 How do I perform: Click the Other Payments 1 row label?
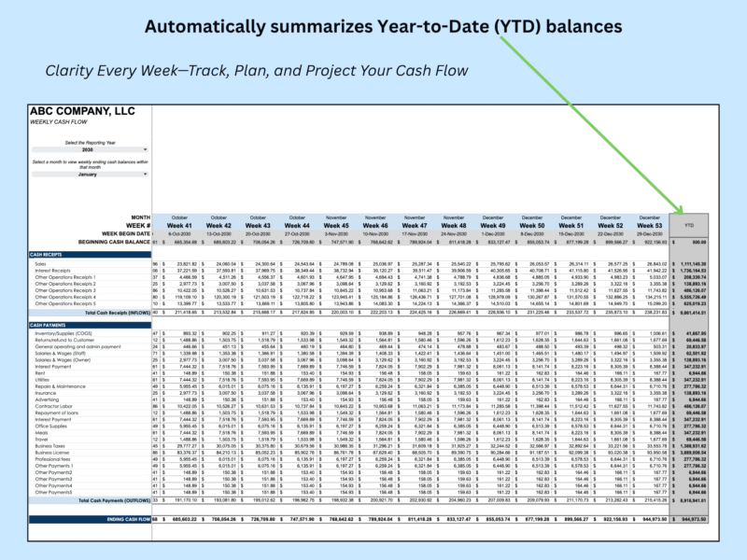coord(54,466)
